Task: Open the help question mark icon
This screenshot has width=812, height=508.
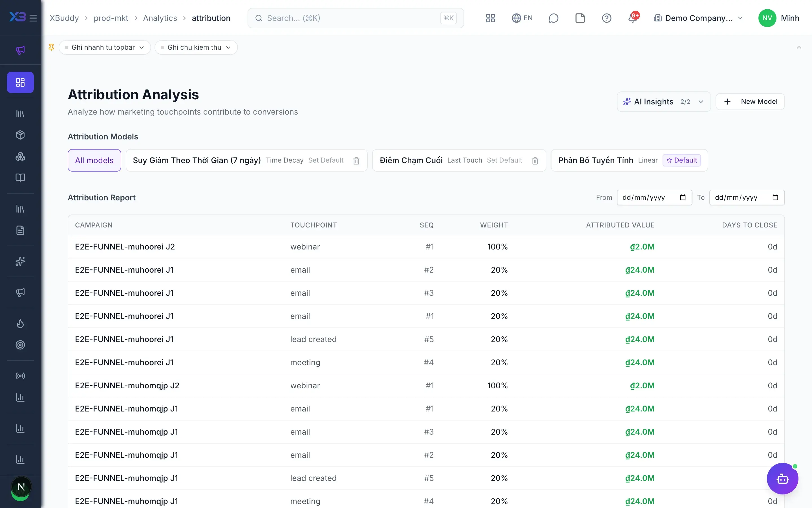Action: pyautogui.click(x=606, y=18)
